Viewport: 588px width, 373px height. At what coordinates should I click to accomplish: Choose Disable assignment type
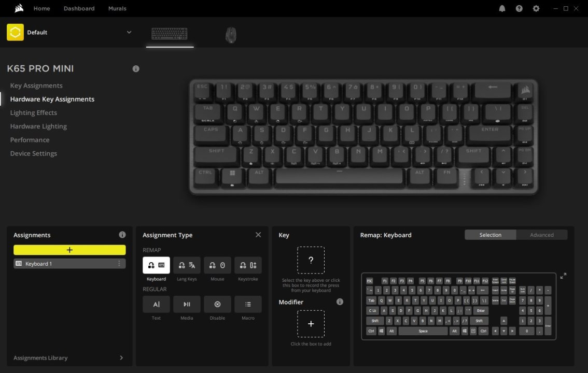[217, 305]
